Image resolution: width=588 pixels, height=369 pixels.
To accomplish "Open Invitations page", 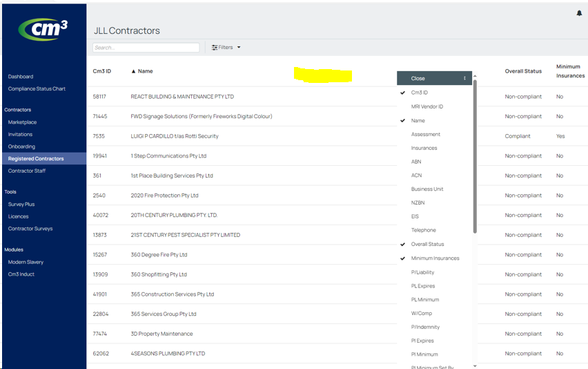I will pos(20,134).
